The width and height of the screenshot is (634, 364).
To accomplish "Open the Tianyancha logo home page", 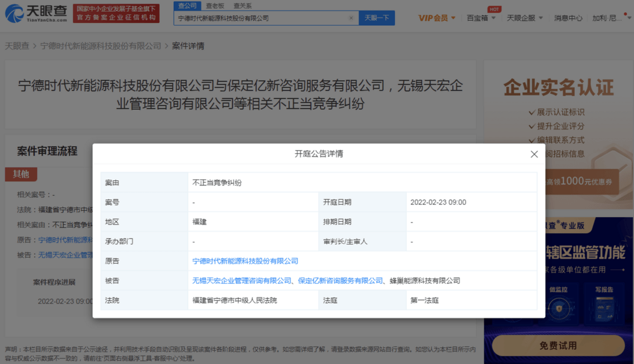I will (x=36, y=14).
